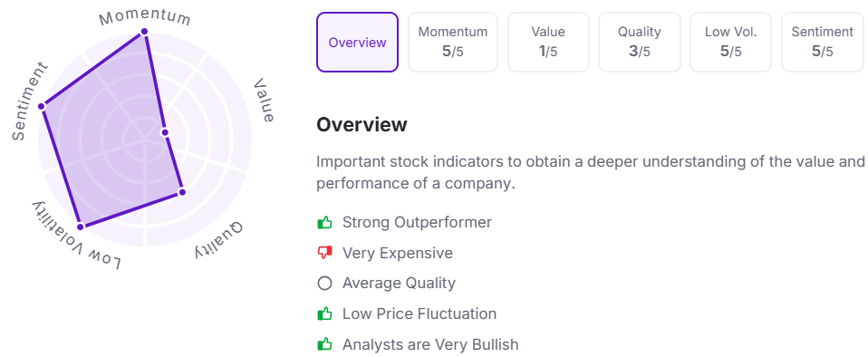868x357 pixels.
Task: Click the Analysts are Very Bullish text
Action: [430, 344]
